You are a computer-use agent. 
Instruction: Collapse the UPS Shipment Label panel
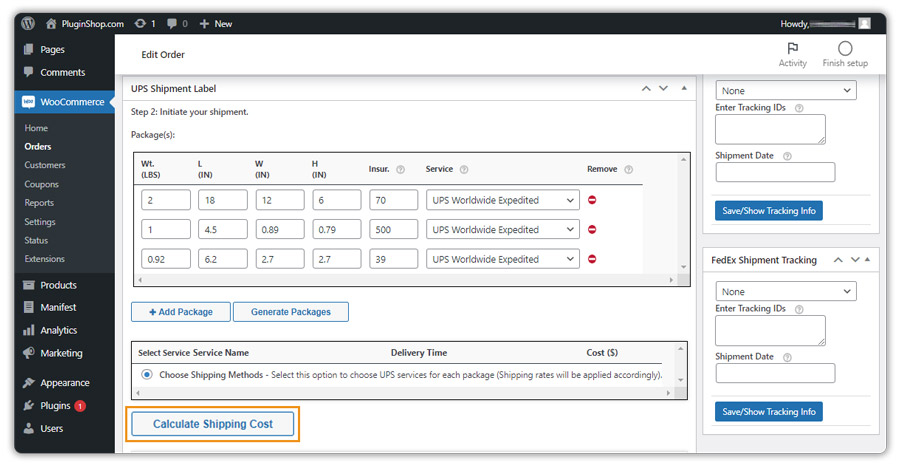click(684, 88)
